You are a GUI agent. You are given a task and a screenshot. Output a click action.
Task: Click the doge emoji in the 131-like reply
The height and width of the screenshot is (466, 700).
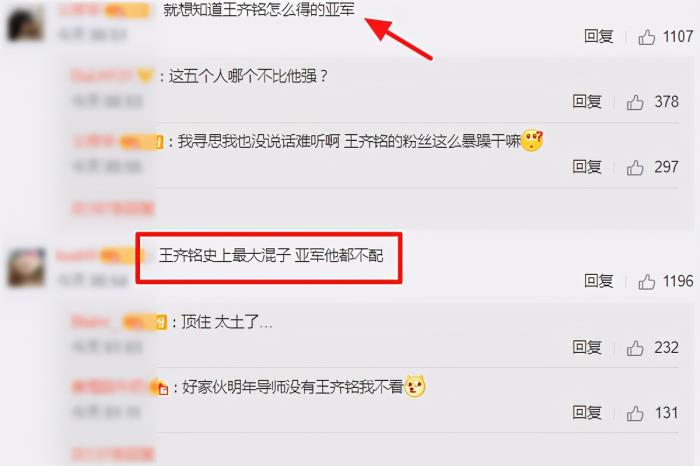415,386
